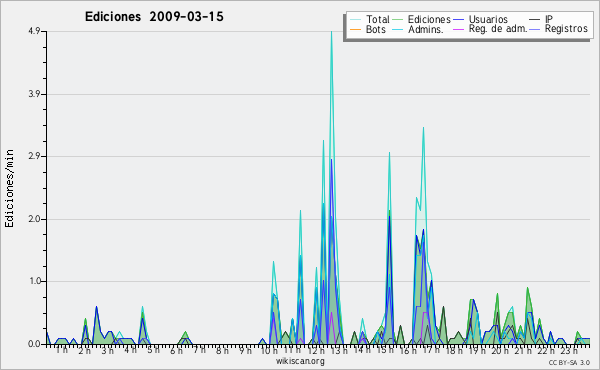The height and width of the screenshot is (370, 600).
Task: Click the Total peak above 15 h
Action: coord(389,153)
